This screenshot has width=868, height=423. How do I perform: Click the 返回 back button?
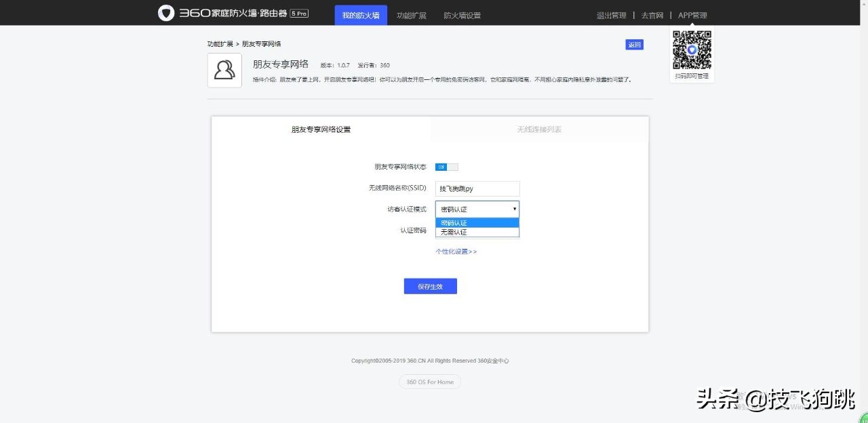[x=633, y=44]
